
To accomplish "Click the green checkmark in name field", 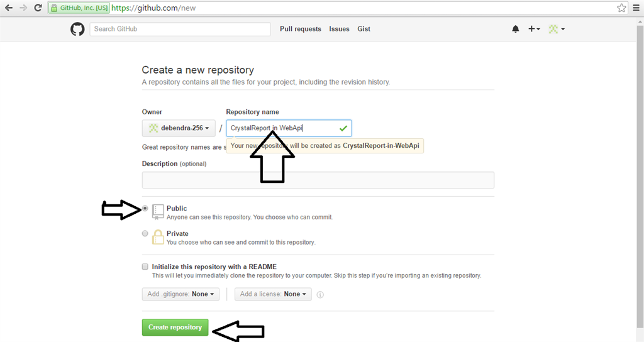I will click(x=343, y=128).
